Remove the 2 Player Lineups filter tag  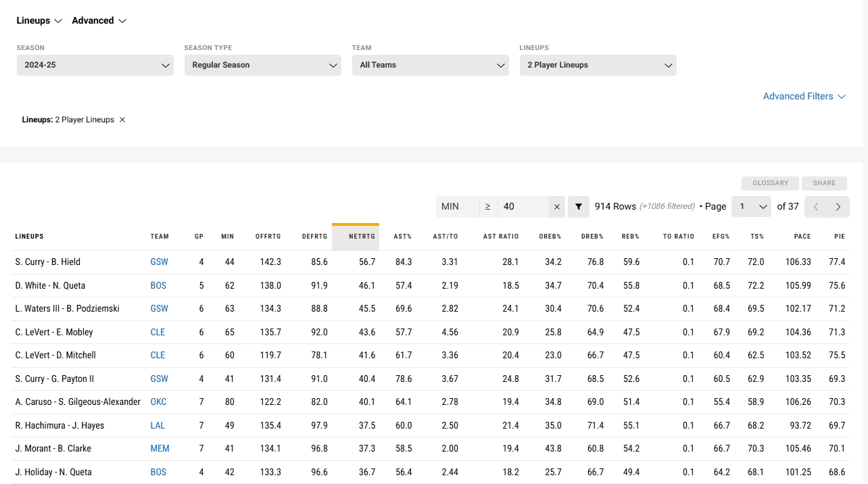122,120
